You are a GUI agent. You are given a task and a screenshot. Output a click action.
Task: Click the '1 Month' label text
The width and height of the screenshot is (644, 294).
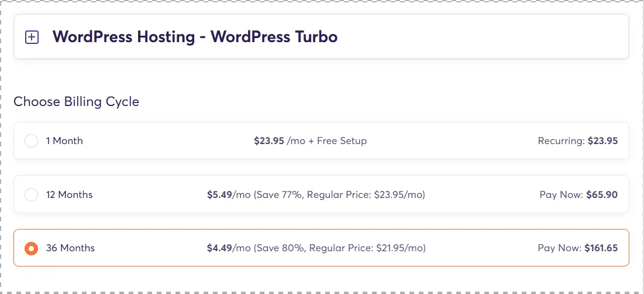click(x=64, y=141)
